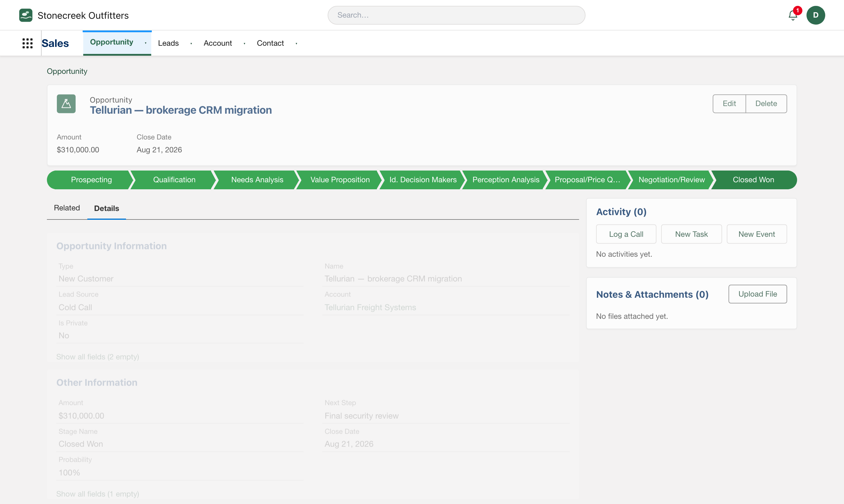Select the Prospecting stage
This screenshot has width=844, height=504.
(x=91, y=180)
